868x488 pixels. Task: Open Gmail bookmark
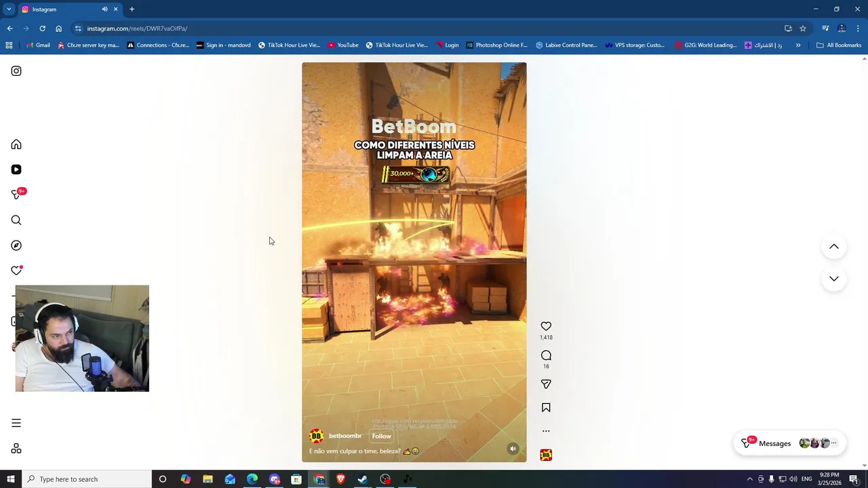pyautogui.click(x=38, y=45)
